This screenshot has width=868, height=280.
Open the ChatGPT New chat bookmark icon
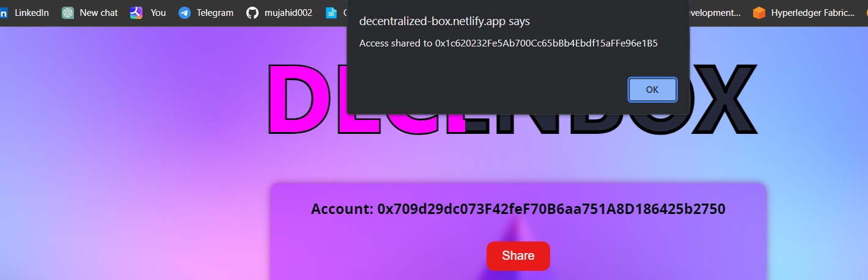click(68, 13)
